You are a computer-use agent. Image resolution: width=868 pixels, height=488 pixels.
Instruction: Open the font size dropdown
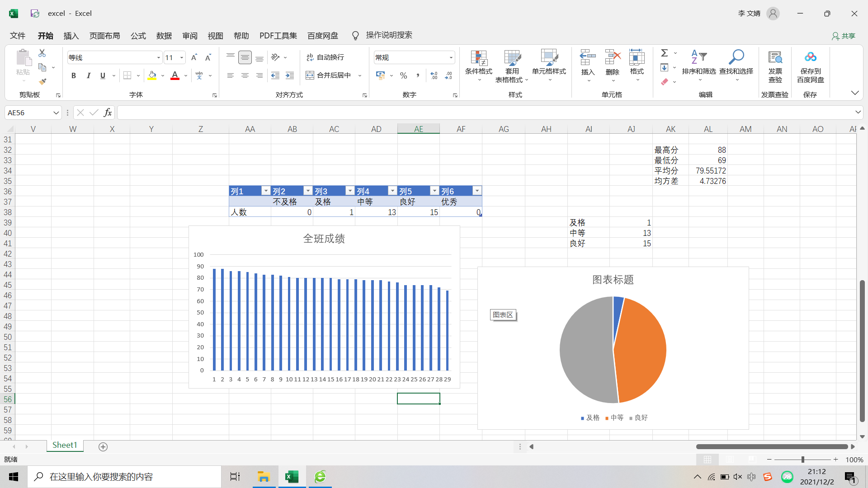(x=182, y=57)
